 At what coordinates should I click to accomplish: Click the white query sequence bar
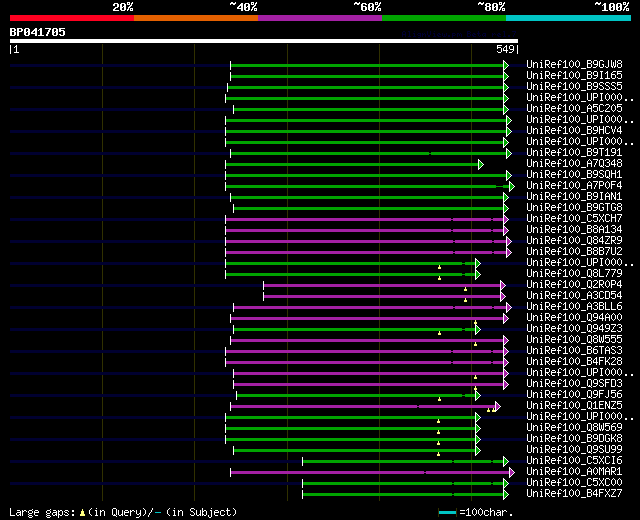[x=264, y=41]
